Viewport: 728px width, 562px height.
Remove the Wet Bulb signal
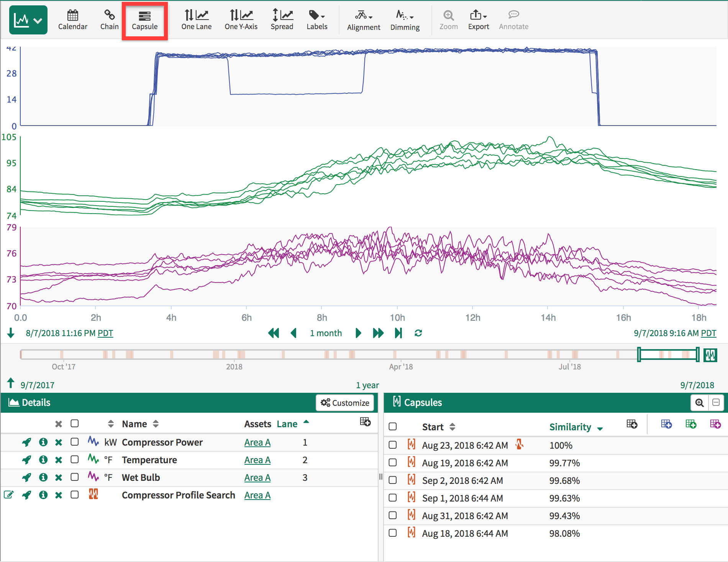[58, 477]
